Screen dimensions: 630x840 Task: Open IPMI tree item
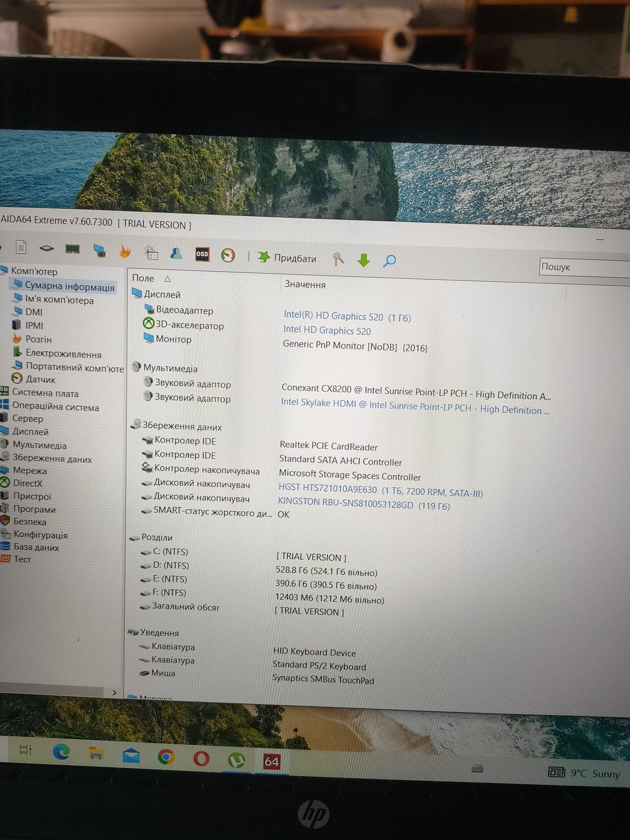pyautogui.click(x=28, y=325)
